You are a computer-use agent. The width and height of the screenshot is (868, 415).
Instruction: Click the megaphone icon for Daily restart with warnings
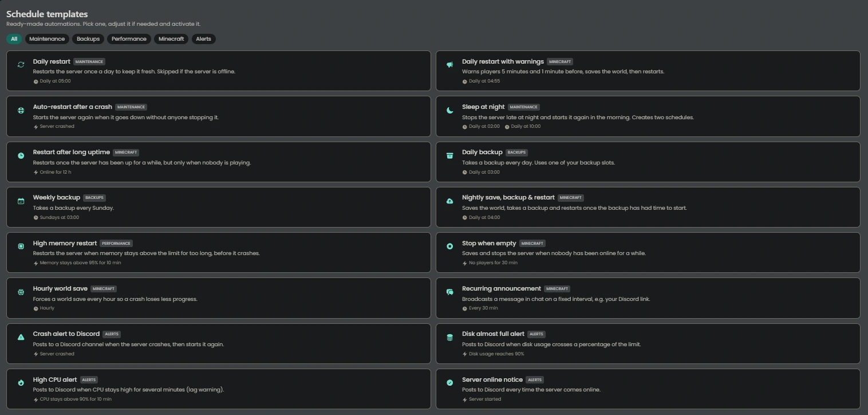click(x=450, y=65)
